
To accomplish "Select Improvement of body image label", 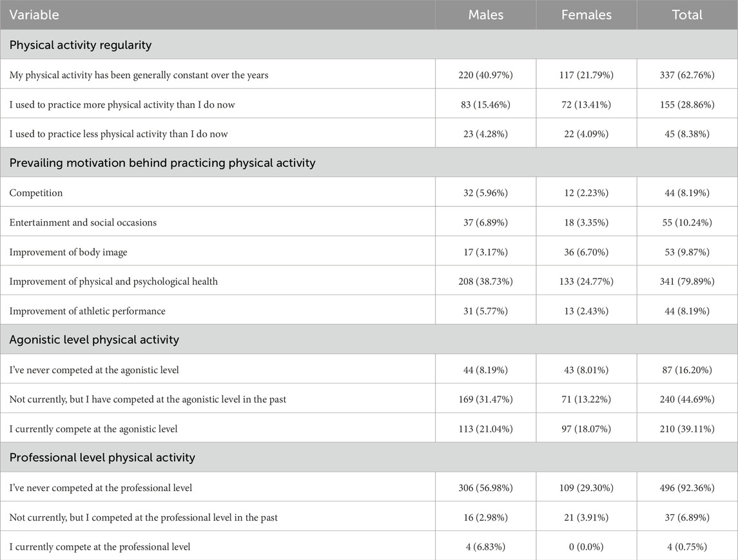I will click(x=68, y=252).
